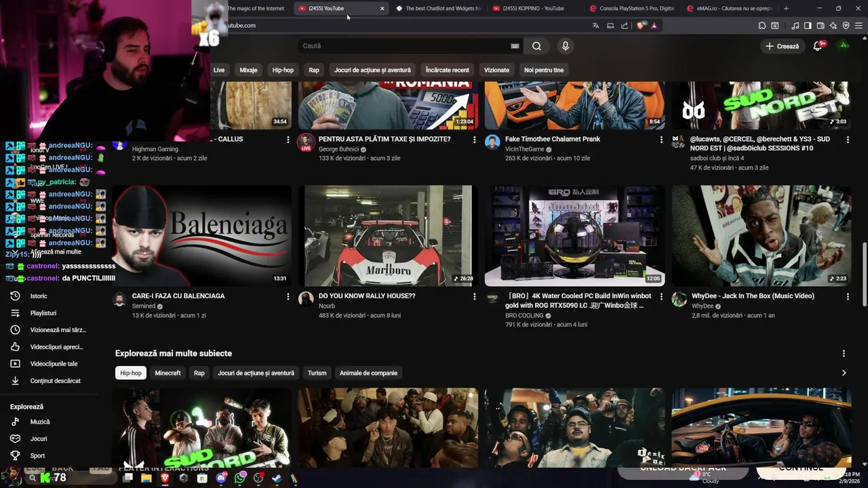The width and height of the screenshot is (868, 488).
Task: Toggle the browser sidebar panel icon
Action: [x=808, y=26]
